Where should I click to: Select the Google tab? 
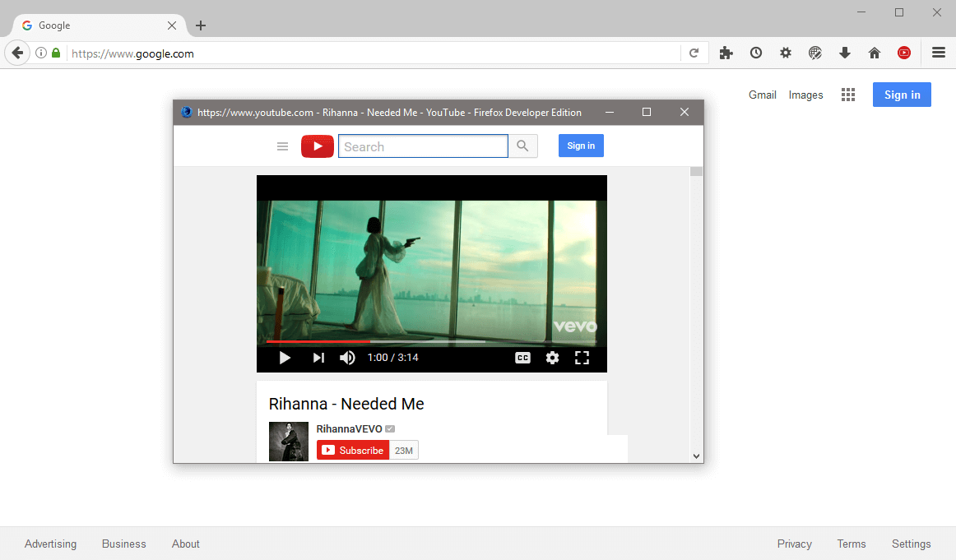point(100,25)
